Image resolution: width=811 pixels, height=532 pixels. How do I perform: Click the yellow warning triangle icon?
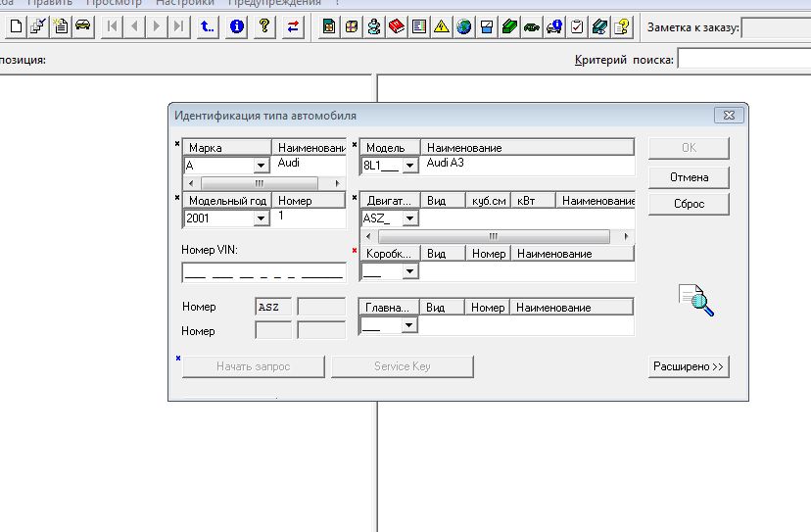tap(442, 26)
